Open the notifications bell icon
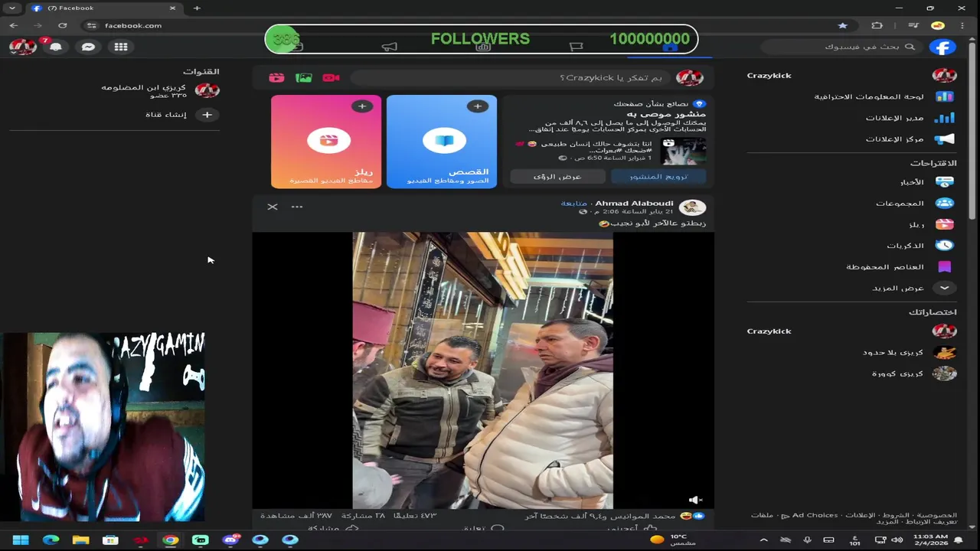This screenshot has height=551, width=980. pyautogui.click(x=56, y=47)
